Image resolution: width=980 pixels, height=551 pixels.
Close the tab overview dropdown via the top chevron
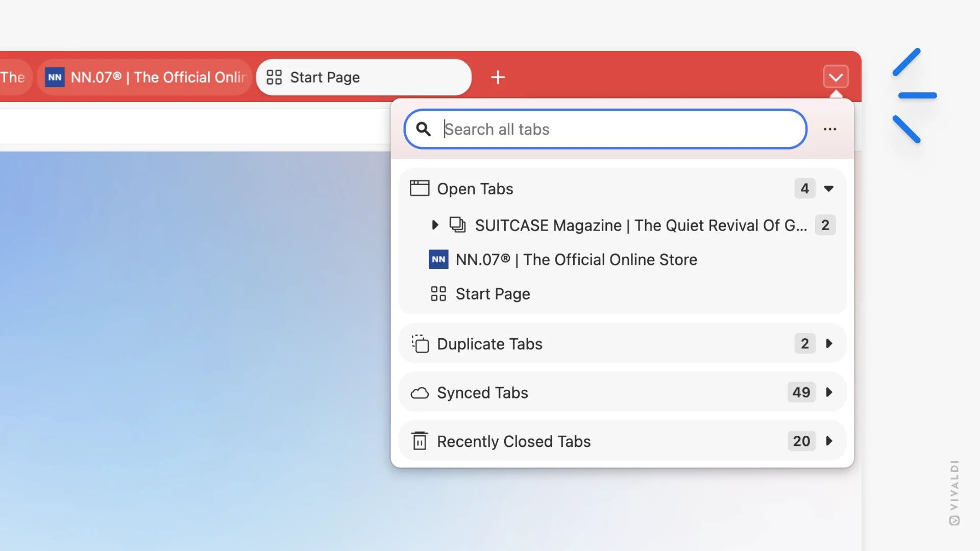coord(836,77)
